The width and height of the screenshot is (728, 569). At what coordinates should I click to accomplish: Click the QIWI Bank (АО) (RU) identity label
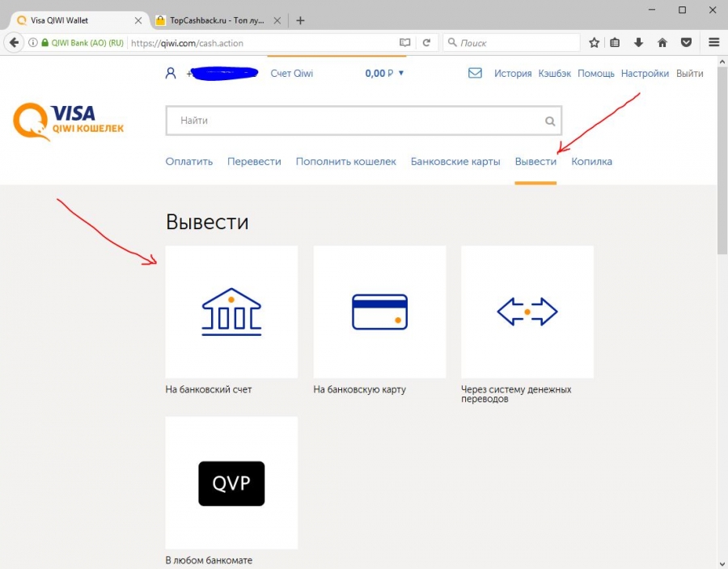tap(87, 43)
